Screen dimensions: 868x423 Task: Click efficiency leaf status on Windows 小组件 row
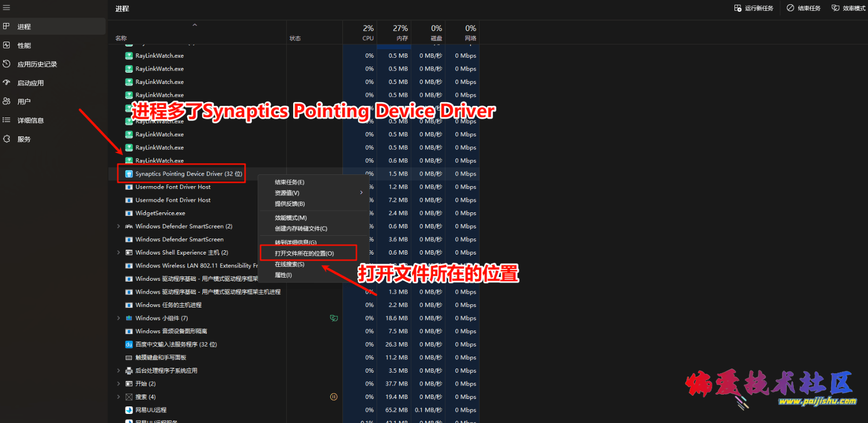334,318
